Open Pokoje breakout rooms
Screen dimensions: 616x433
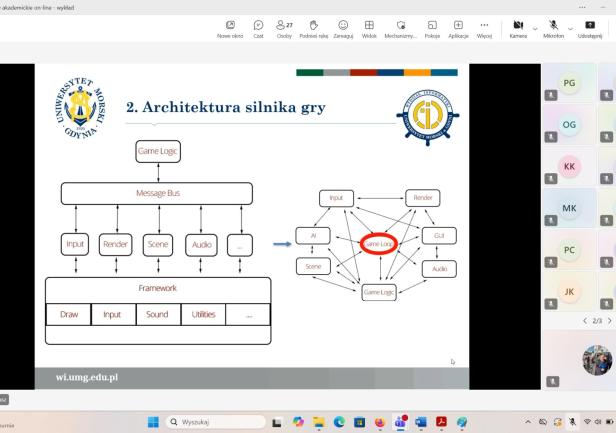[x=432, y=28]
